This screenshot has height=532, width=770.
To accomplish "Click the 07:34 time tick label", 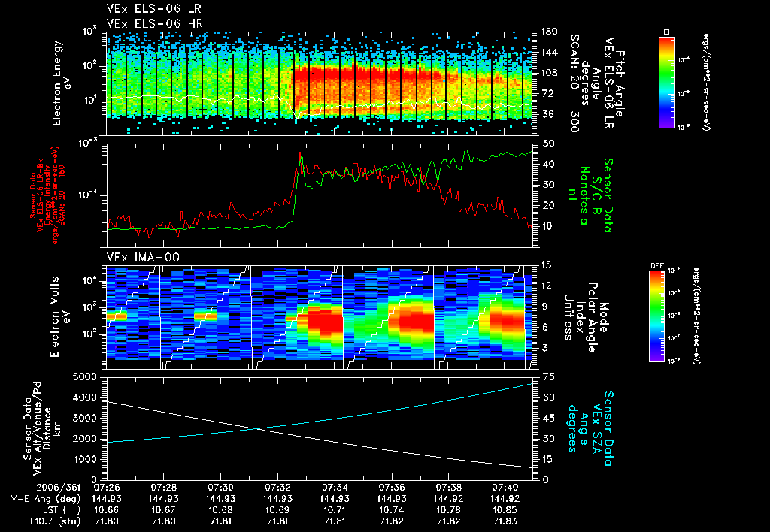I will pos(335,487).
